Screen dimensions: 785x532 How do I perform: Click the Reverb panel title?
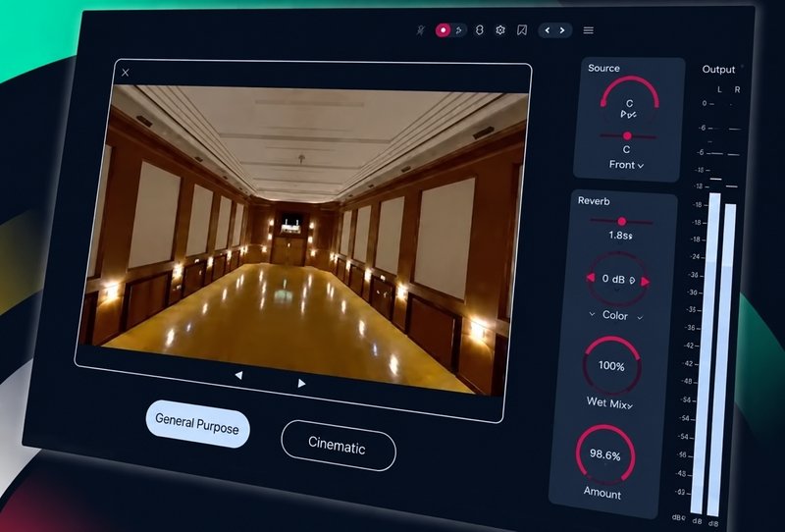click(594, 201)
